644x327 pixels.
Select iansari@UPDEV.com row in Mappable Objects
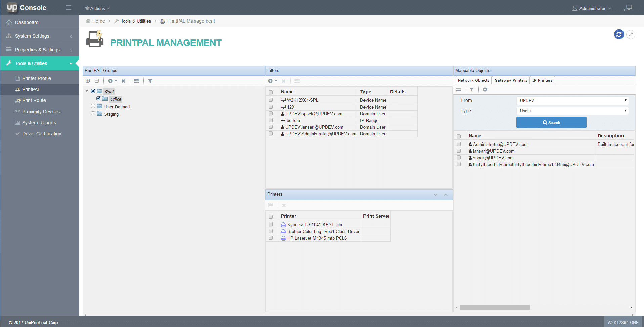click(x=544, y=151)
